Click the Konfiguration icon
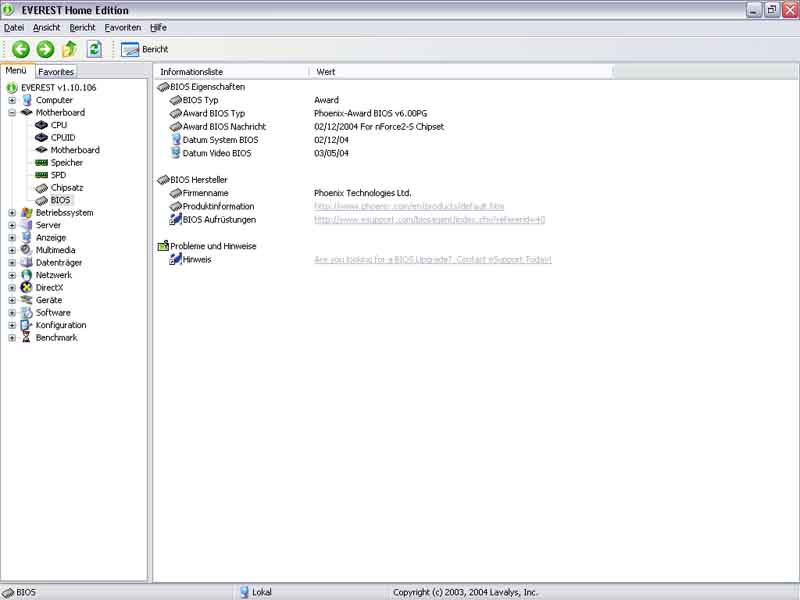This screenshot has width=800, height=600. (27, 325)
